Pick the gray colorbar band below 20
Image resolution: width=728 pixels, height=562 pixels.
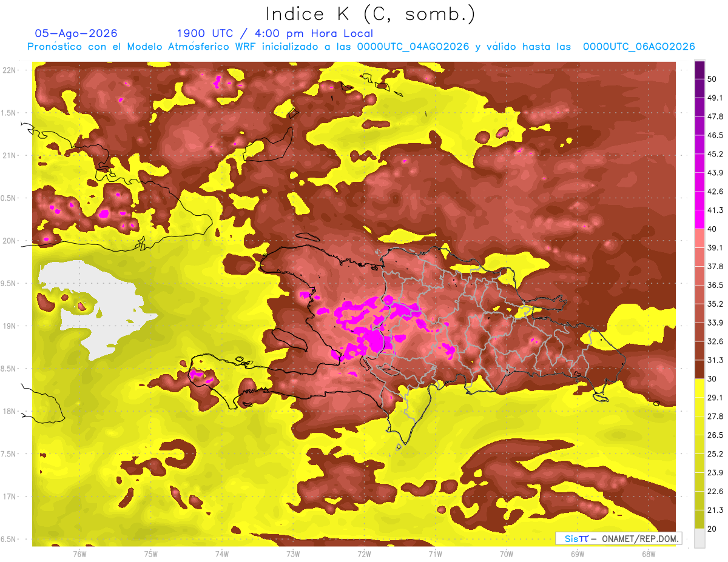[699, 538]
